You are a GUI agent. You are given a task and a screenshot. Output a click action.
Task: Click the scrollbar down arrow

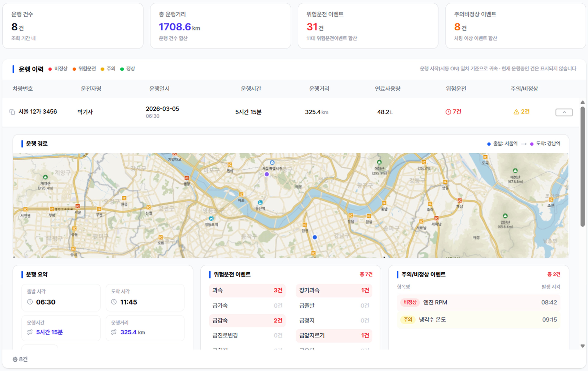pos(583,346)
